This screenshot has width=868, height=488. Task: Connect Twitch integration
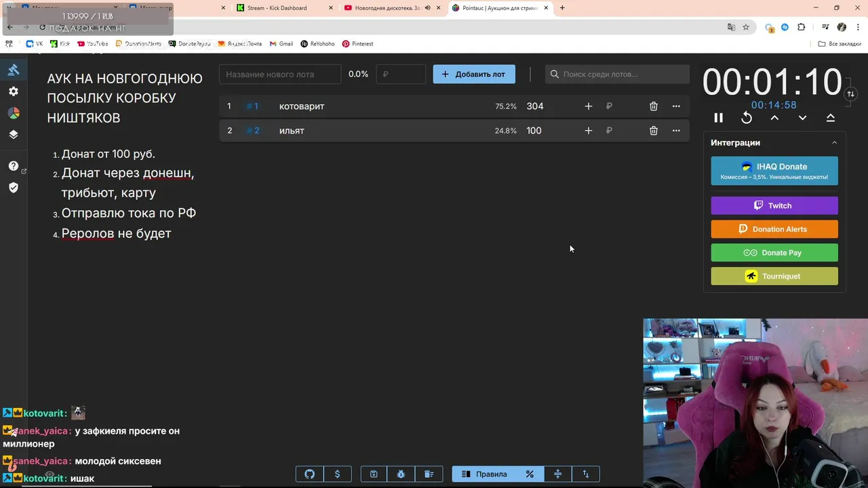(774, 205)
